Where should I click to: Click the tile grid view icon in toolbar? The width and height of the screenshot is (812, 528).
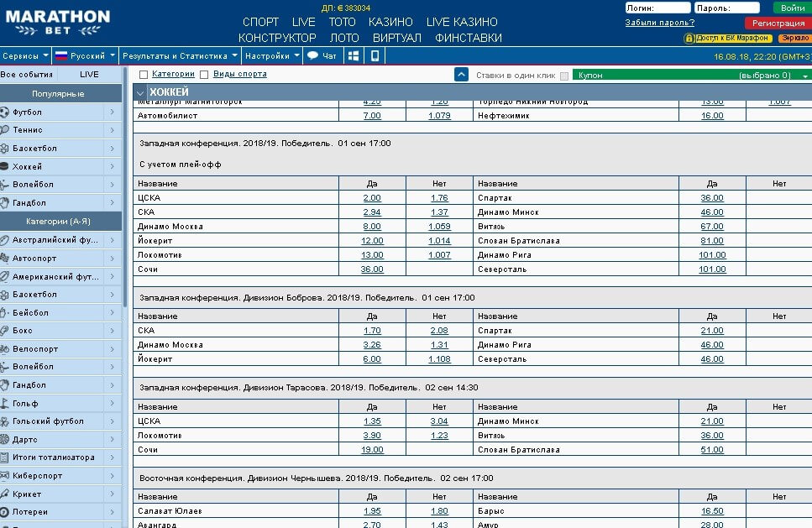354,56
